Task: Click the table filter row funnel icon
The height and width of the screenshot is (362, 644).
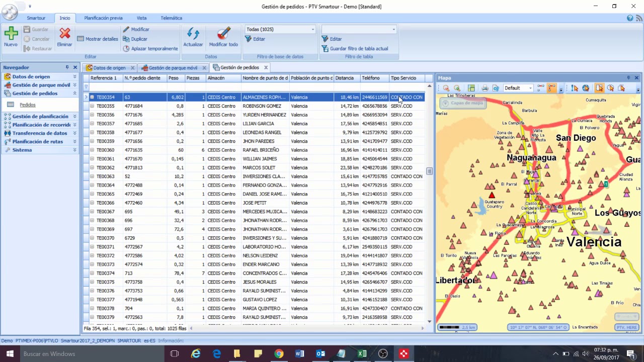Action: click(x=86, y=86)
